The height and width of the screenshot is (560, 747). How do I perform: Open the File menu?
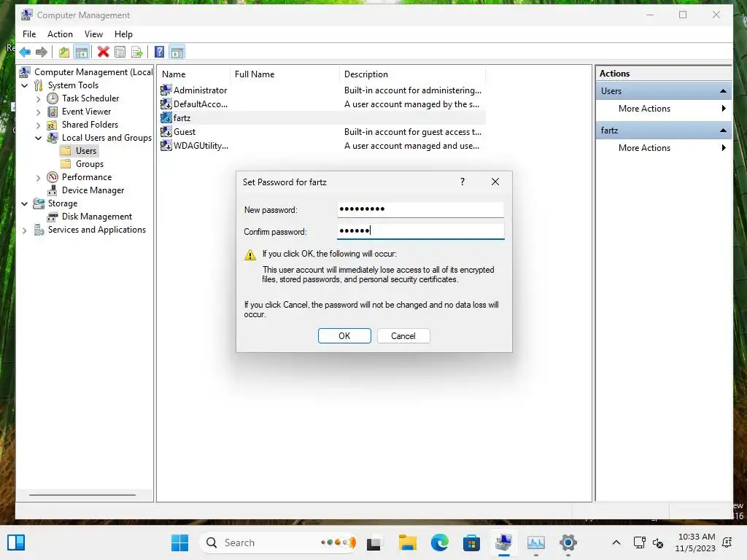29,34
